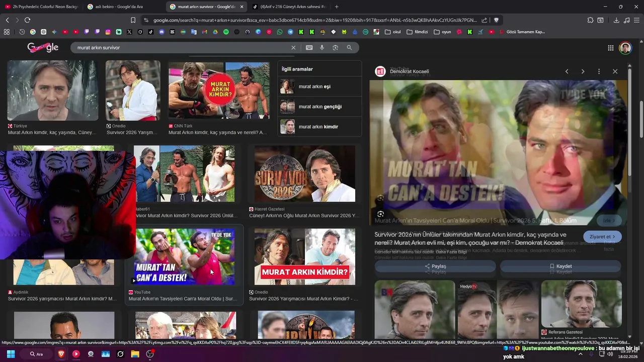Click the Lens search icon on preview image

point(381,214)
